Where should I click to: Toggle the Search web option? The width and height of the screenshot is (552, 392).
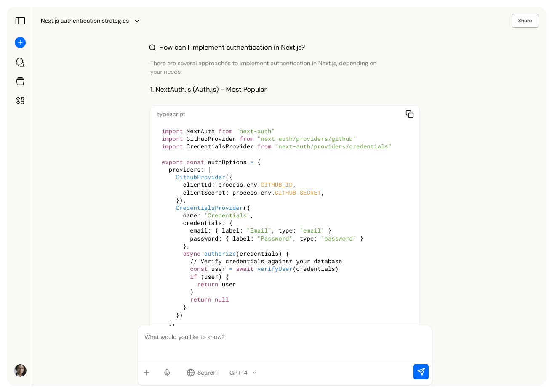point(202,373)
